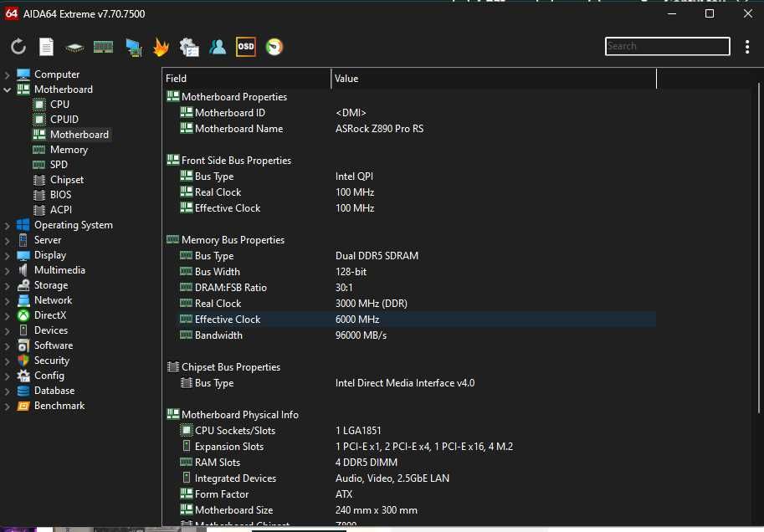The height and width of the screenshot is (532, 764).
Task: Open the Chipset tree page
Action: 67,180
